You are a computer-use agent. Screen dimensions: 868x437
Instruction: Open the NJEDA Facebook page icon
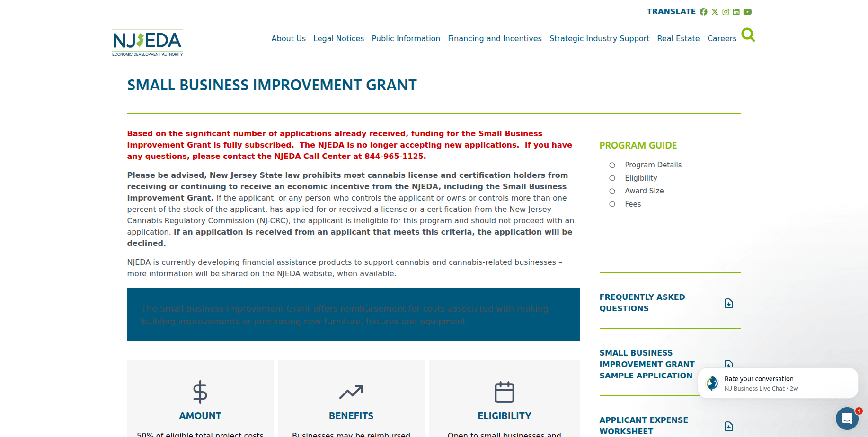[x=703, y=12]
